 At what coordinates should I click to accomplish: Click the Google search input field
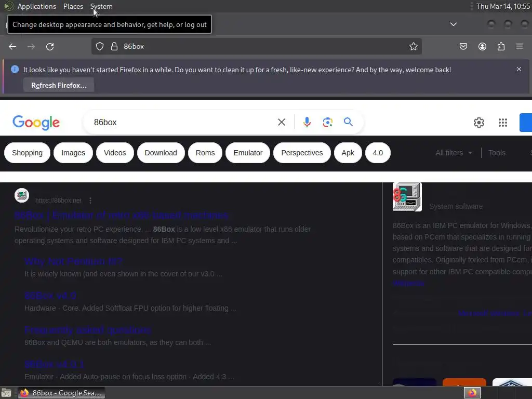tap(183, 122)
